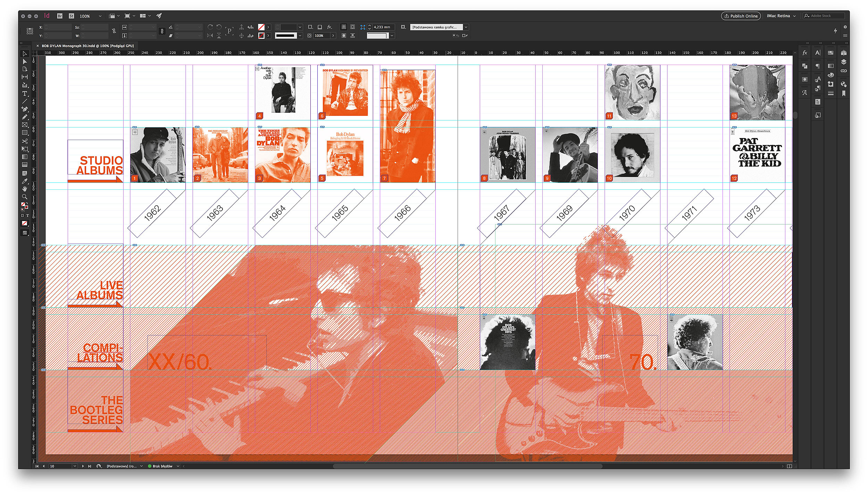Toggle the GPU performance rocket icon
The image size is (868, 495).
(x=159, y=16)
